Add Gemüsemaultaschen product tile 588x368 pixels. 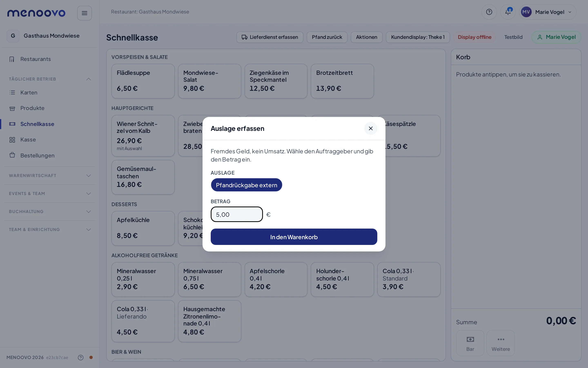tap(143, 177)
